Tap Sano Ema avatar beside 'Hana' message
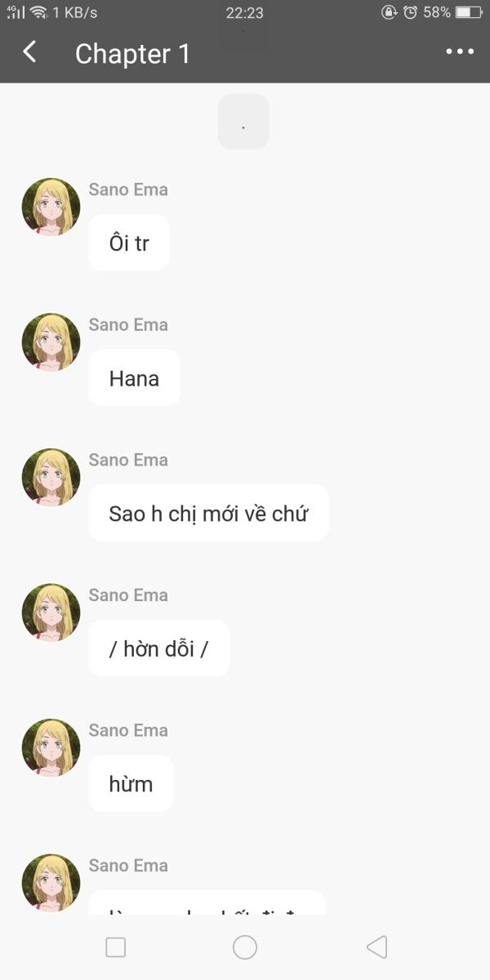 (x=51, y=342)
